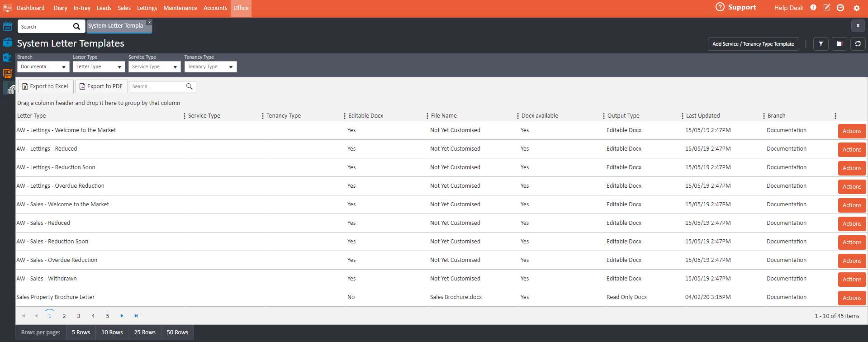
Task: Select the Maintenance menu item
Action: (180, 8)
